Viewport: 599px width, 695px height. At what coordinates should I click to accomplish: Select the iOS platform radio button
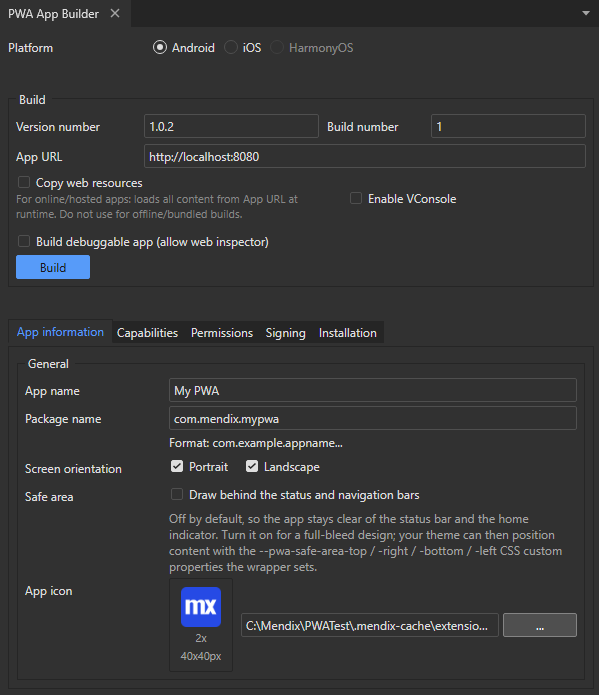[231, 47]
